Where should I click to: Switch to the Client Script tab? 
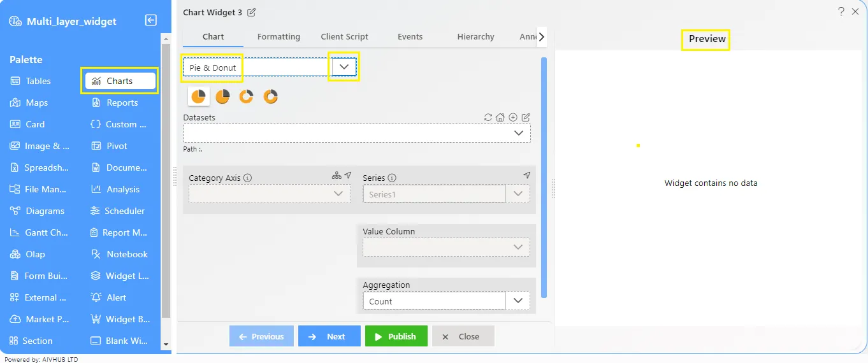(x=345, y=37)
